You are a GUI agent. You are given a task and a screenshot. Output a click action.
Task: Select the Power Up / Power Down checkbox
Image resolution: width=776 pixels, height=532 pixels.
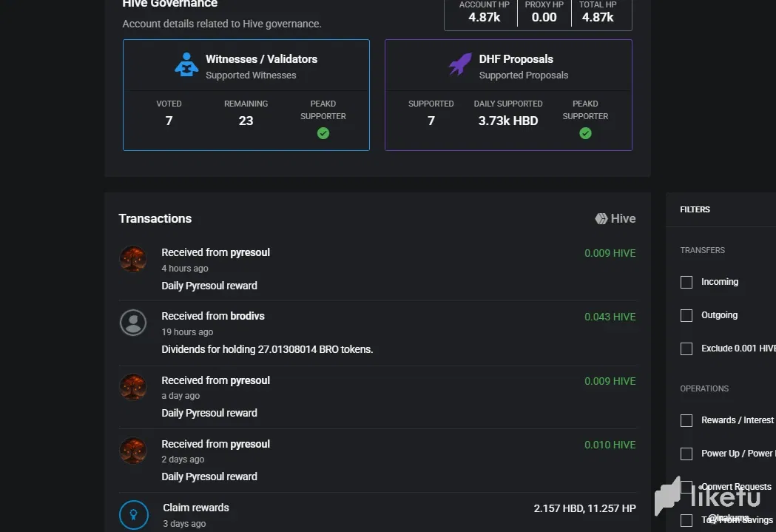point(686,454)
